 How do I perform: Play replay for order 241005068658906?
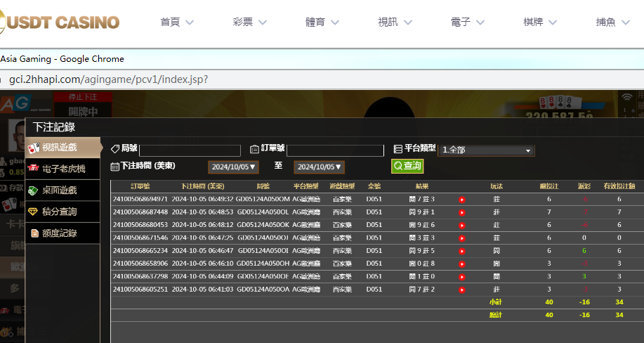click(462, 264)
